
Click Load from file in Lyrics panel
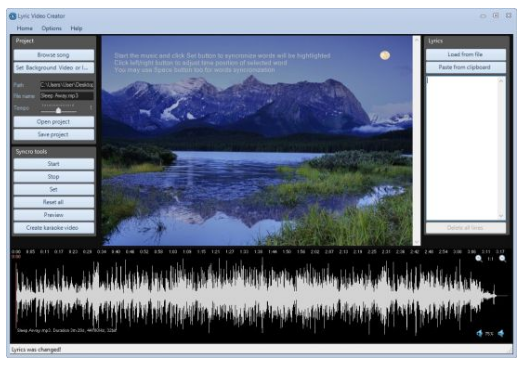click(465, 54)
